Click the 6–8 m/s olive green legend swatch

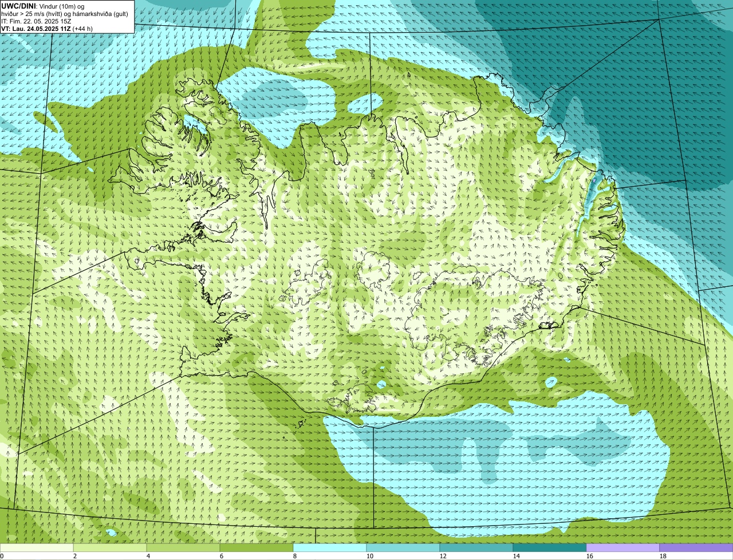tap(257, 548)
